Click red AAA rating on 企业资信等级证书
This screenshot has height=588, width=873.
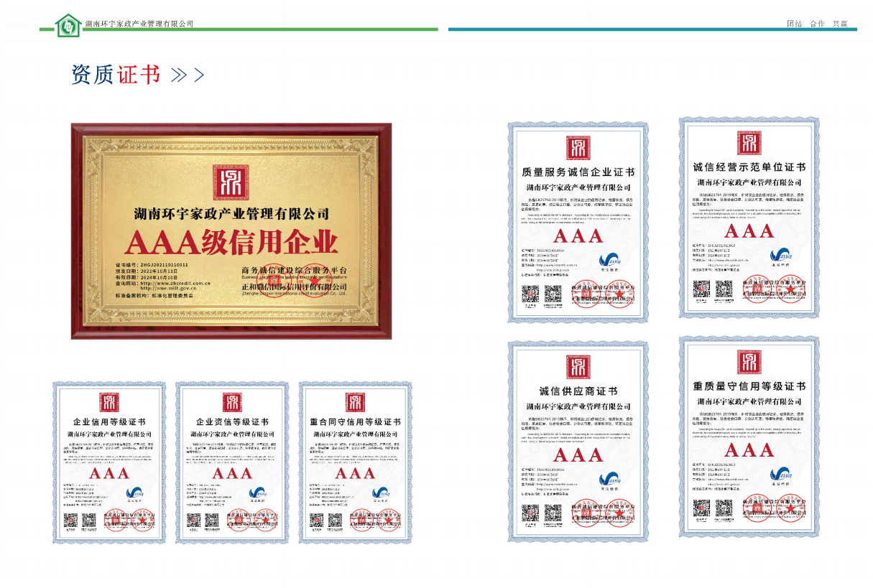232,473
